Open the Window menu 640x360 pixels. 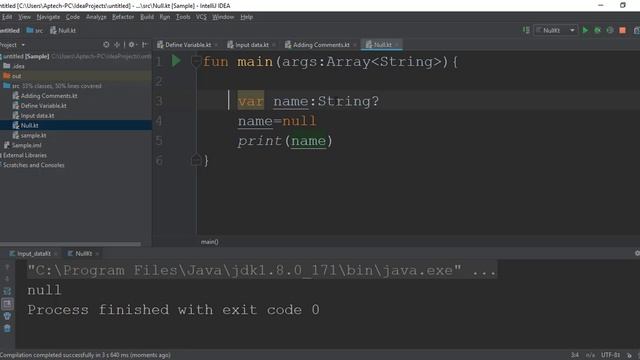pos(223,17)
